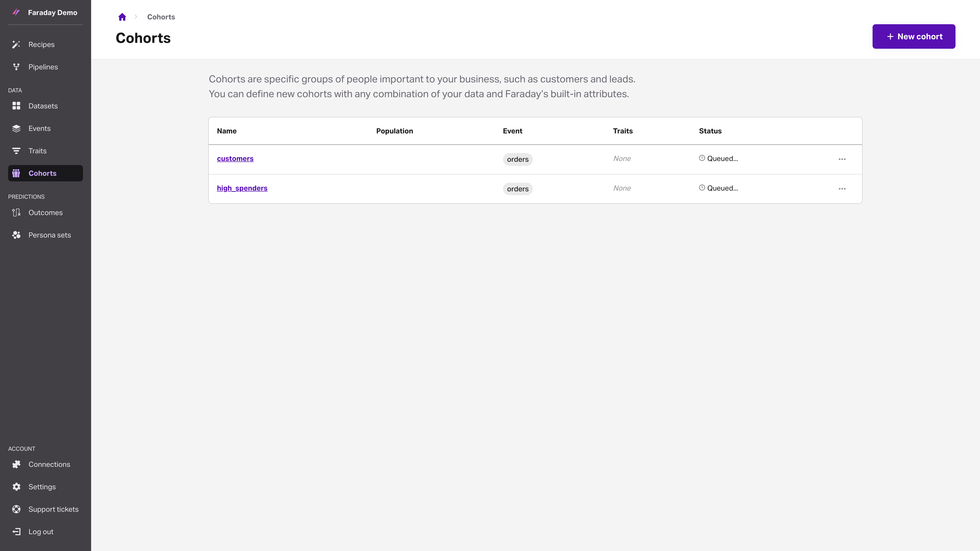The height and width of the screenshot is (551, 980).
Task: Click orders event tag for high_spenders
Action: click(x=518, y=189)
